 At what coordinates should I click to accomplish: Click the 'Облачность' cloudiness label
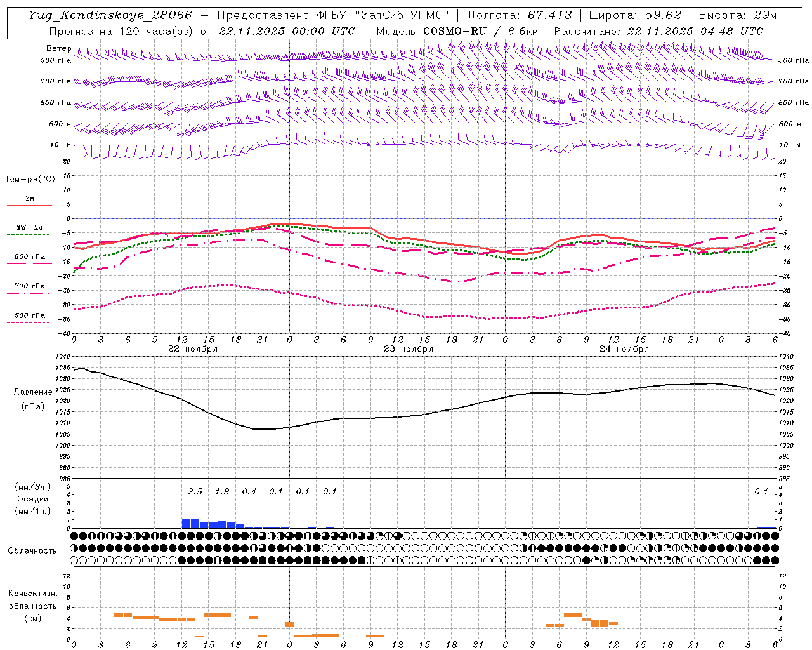pyautogui.click(x=32, y=550)
